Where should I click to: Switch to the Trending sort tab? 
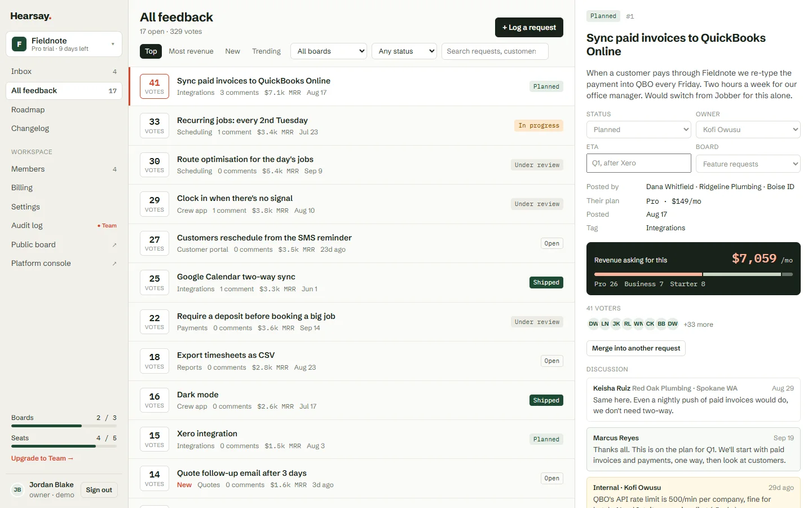point(266,51)
